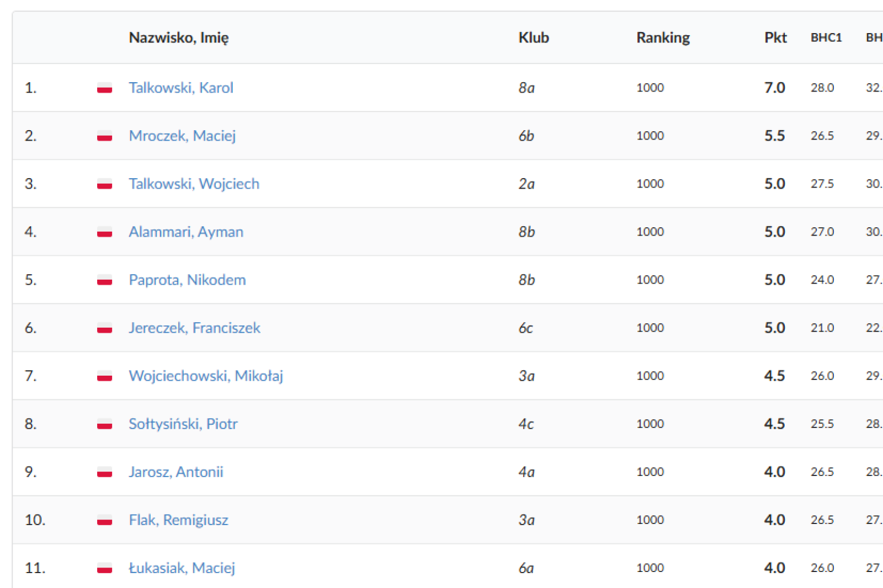Open Wojciechowski, Mikołaj player link
883x588 pixels.
pos(206,376)
